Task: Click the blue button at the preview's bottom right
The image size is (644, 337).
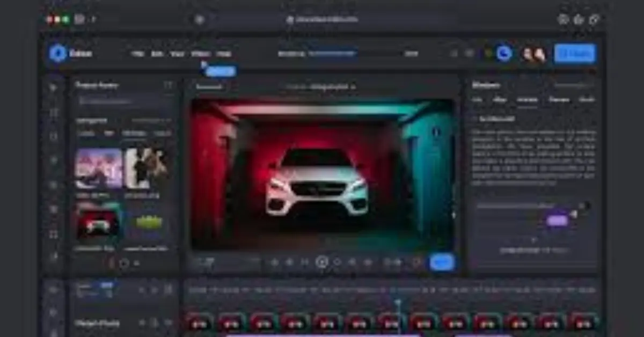Action: click(442, 262)
